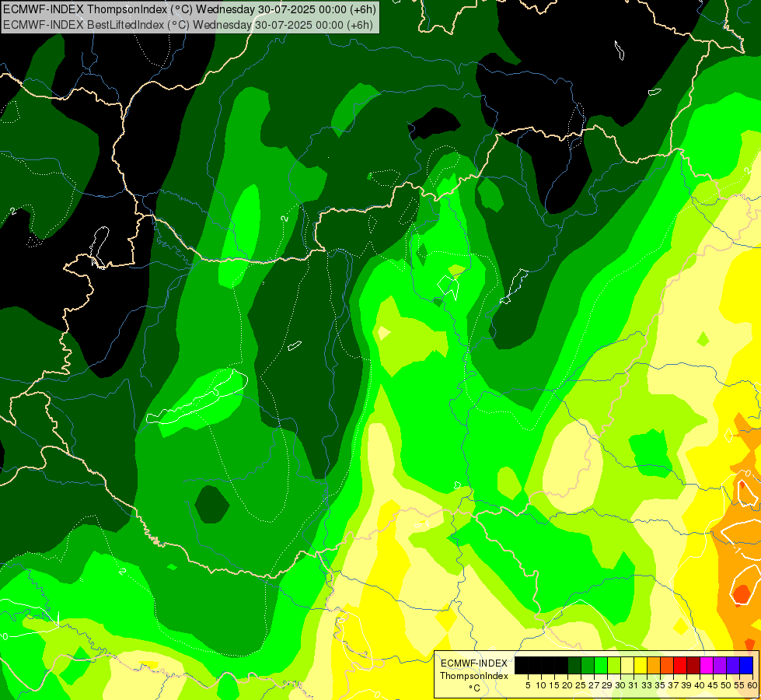Click the legend scale value 40
The width and height of the screenshot is (761, 700).
700,685
